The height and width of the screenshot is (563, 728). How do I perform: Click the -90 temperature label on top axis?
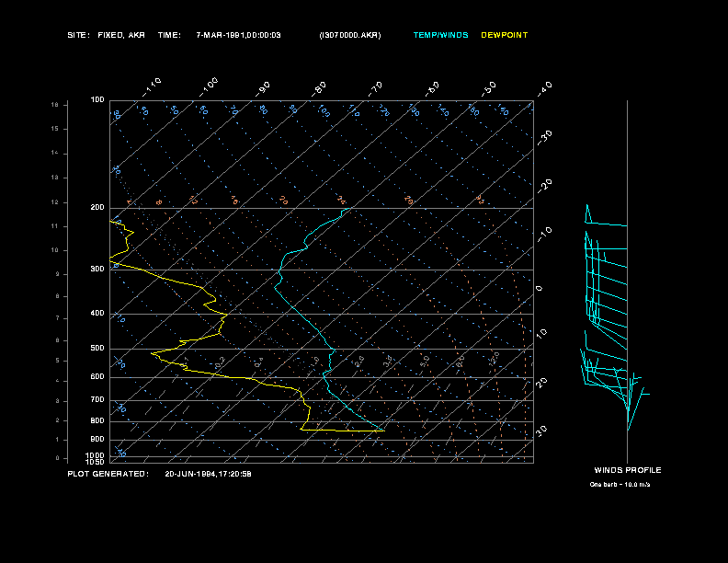(x=263, y=89)
